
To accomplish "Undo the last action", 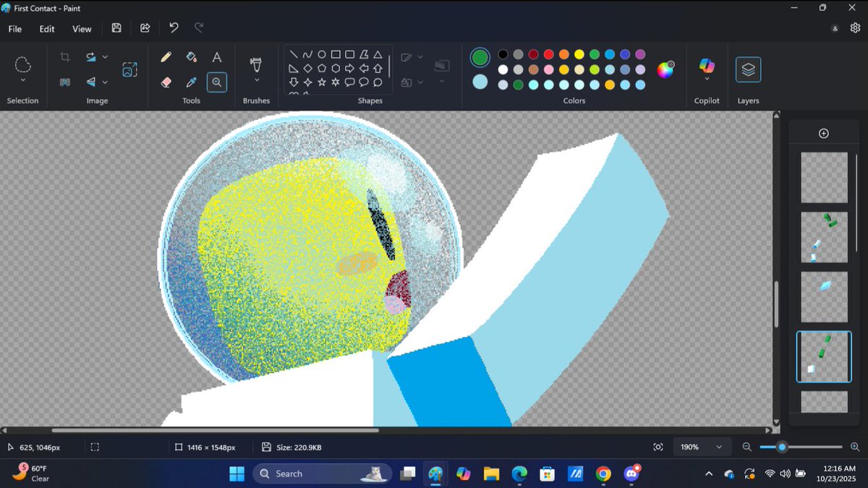I will (174, 28).
